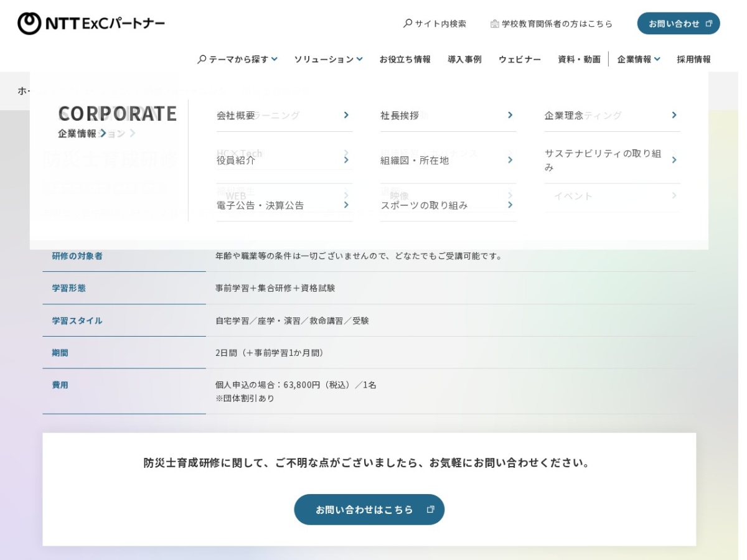
Task: Open 会社概要 in corporate menu
Action: 284,115
